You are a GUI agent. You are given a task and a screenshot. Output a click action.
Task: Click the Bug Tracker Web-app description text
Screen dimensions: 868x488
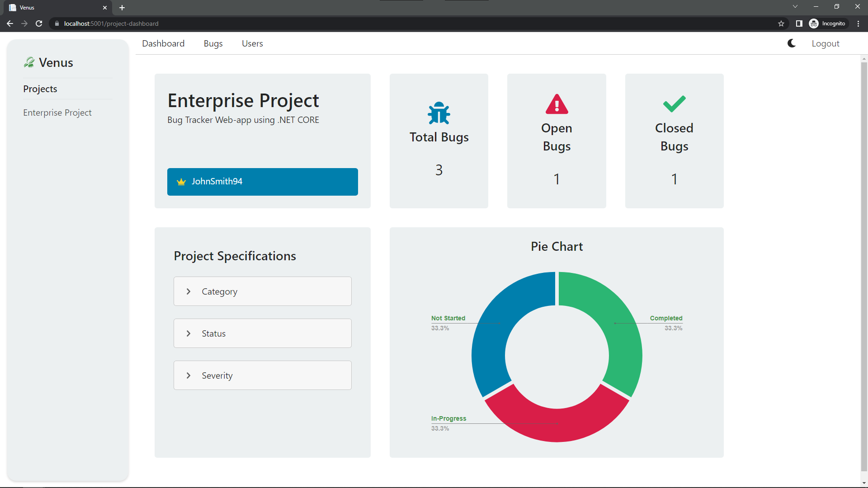pos(243,120)
